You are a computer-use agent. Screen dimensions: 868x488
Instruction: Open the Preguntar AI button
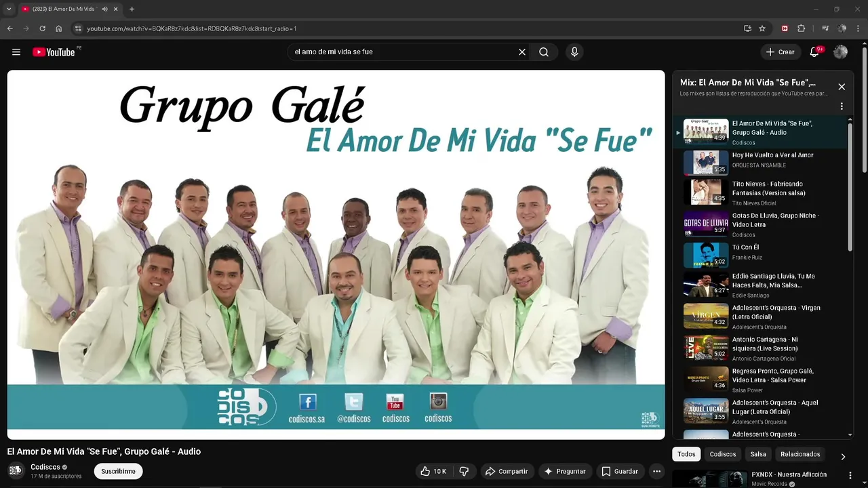pyautogui.click(x=565, y=471)
